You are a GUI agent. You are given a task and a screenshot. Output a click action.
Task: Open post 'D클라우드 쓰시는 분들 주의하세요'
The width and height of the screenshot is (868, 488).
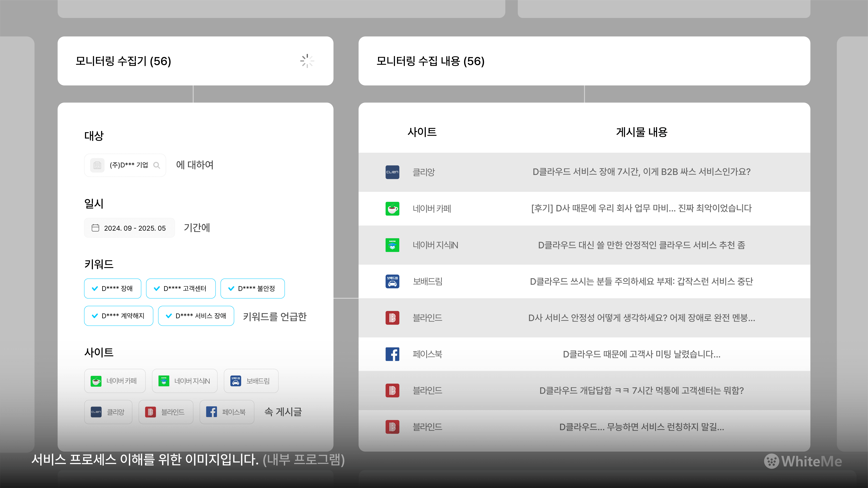[x=642, y=282]
